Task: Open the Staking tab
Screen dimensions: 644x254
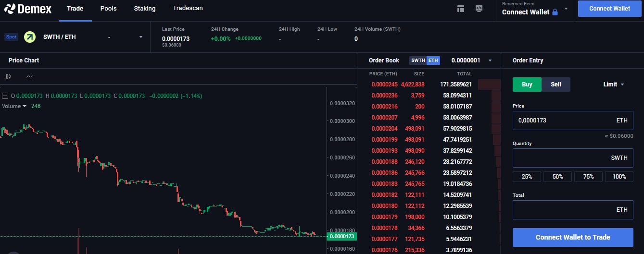Action: pyautogui.click(x=145, y=9)
